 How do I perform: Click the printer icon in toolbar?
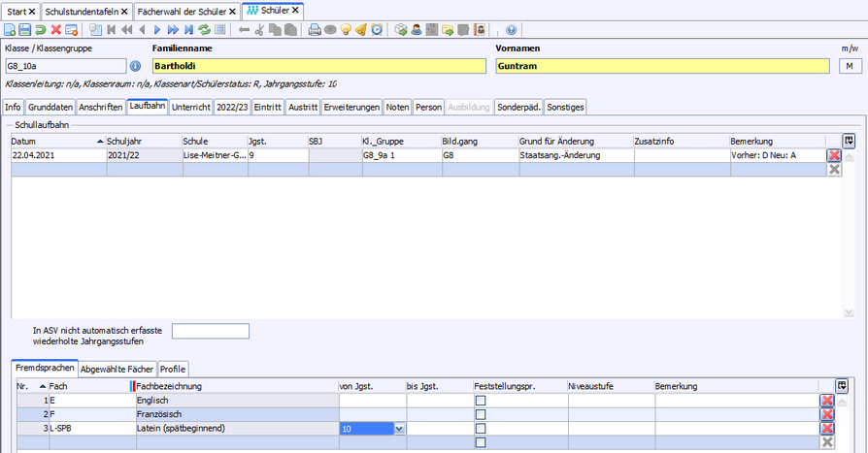click(x=315, y=30)
